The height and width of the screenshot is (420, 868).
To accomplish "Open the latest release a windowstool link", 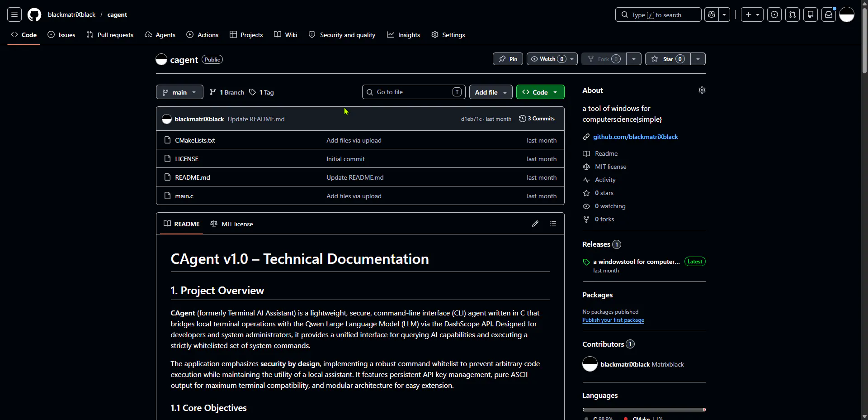I will tap(637, 262).
